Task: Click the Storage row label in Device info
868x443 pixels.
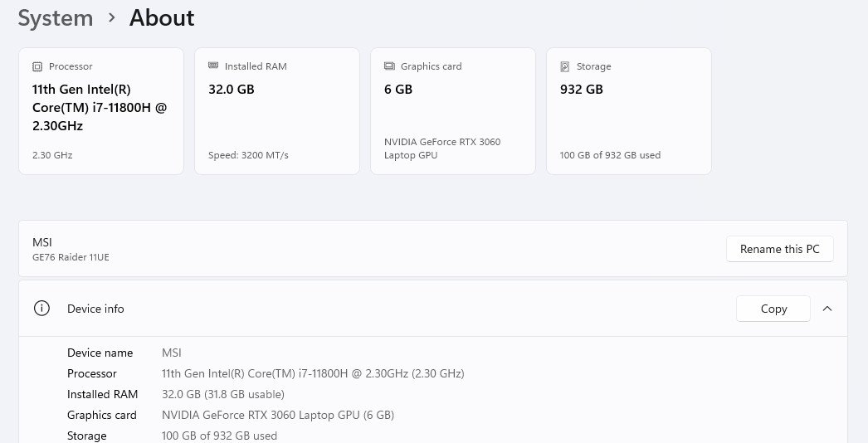Action: (87, 436)
